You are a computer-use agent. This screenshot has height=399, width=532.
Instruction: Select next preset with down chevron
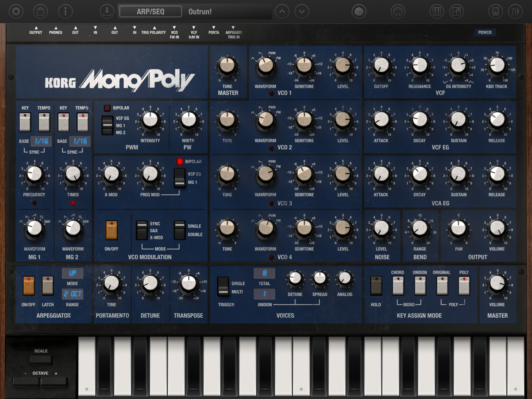tap(302, 11)
